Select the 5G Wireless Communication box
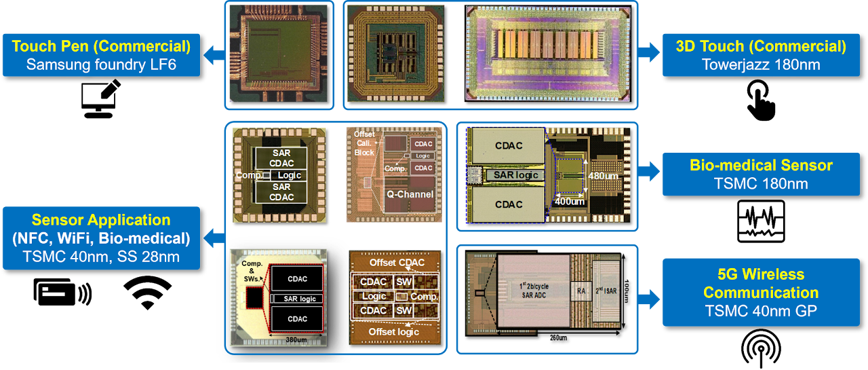The image size is (868, 370). pyautogui.click(x=761, y=293)
